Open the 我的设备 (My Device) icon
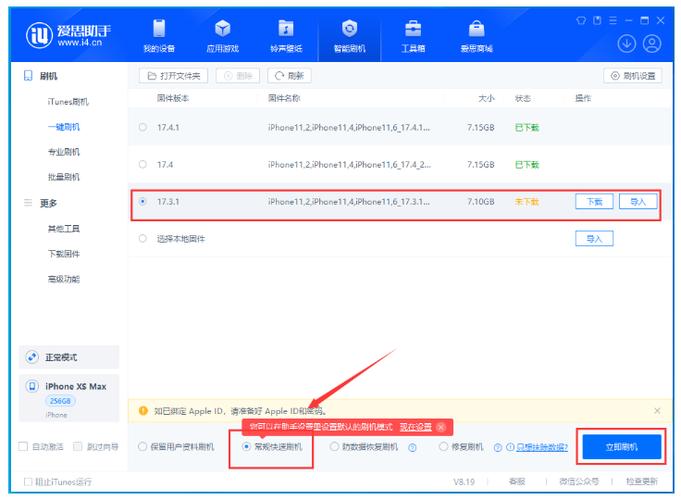The height and width of the screenshot is (500, 681). 156,35
